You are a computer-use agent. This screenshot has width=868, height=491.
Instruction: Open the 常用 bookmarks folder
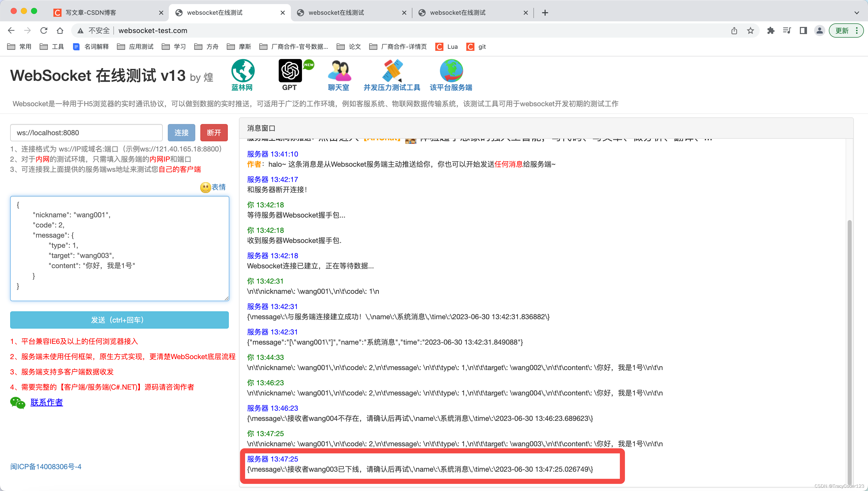pos(20,47)
